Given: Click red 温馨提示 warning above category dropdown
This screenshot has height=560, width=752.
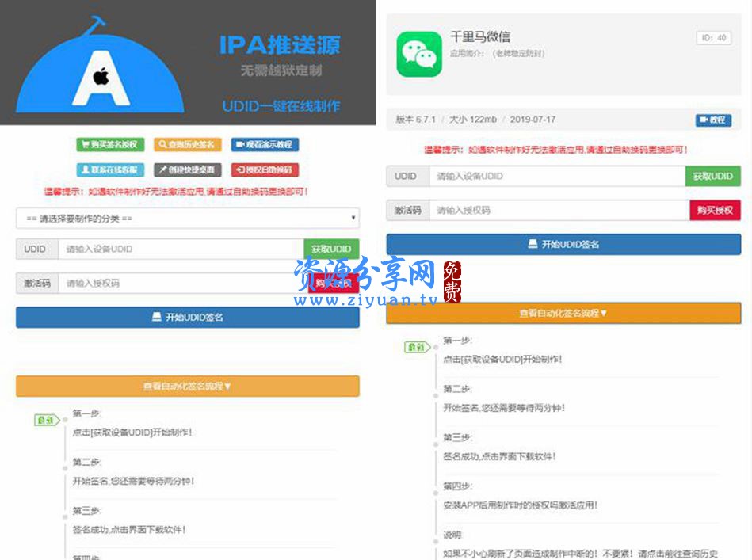Looking at the screenshot, I should [176, 192].
